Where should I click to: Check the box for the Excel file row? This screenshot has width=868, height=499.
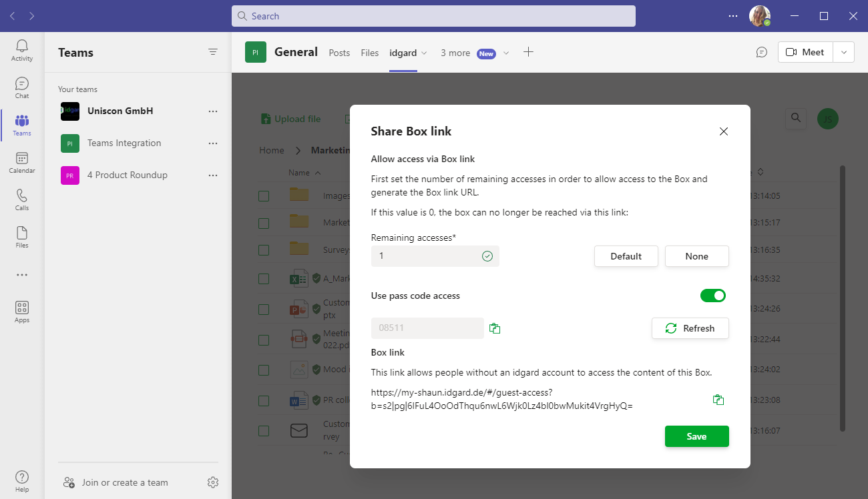264,279
